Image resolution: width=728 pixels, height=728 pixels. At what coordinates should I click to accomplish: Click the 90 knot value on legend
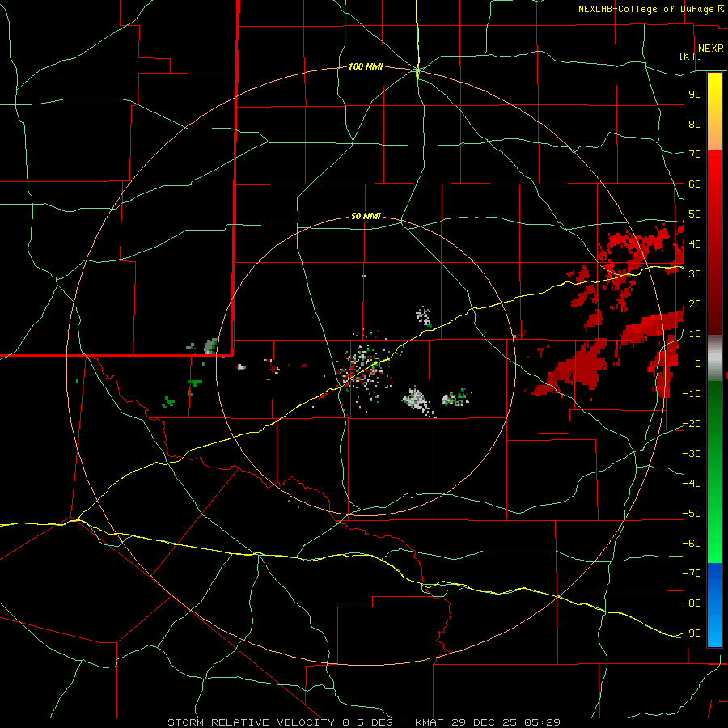[x=695, y=95]
